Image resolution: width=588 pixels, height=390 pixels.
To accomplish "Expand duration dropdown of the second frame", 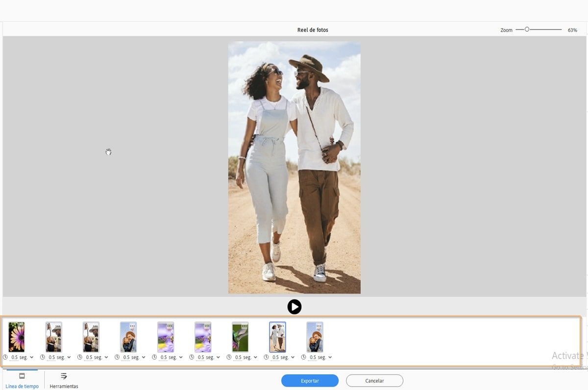I will tap(69, 358).
